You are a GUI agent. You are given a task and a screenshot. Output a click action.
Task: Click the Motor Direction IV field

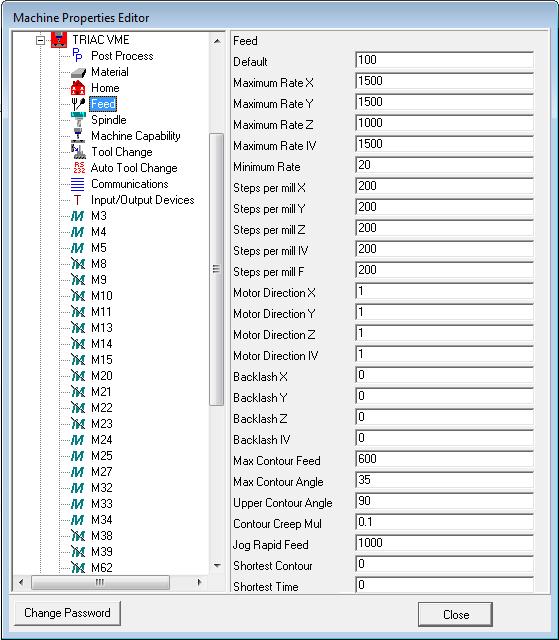click(444, 354)
